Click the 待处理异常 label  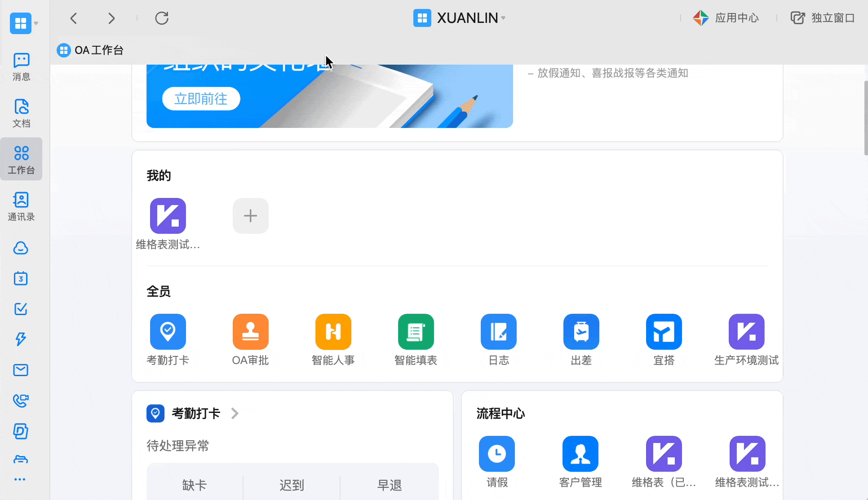(178, 446)
